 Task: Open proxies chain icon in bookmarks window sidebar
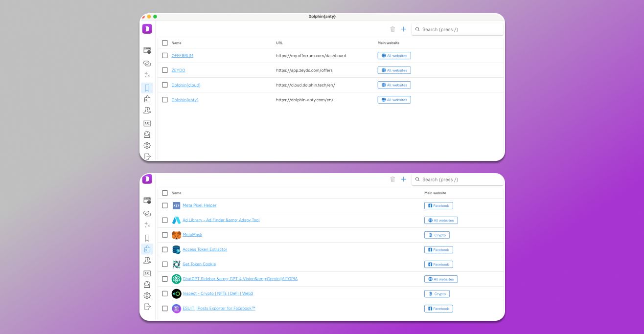(147, 64)
